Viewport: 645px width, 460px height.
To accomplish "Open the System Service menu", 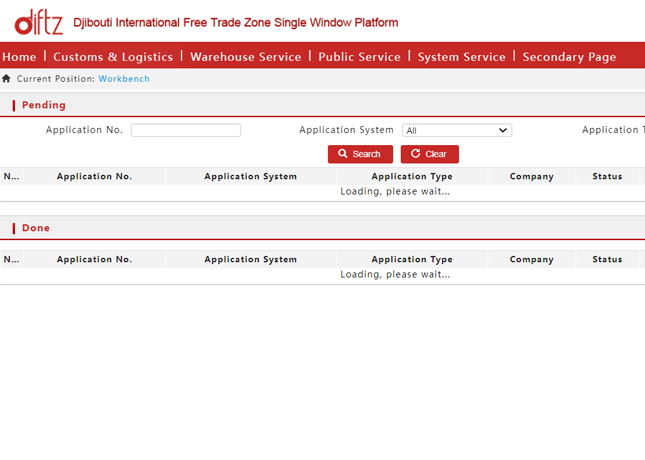I will click(461, 57).
